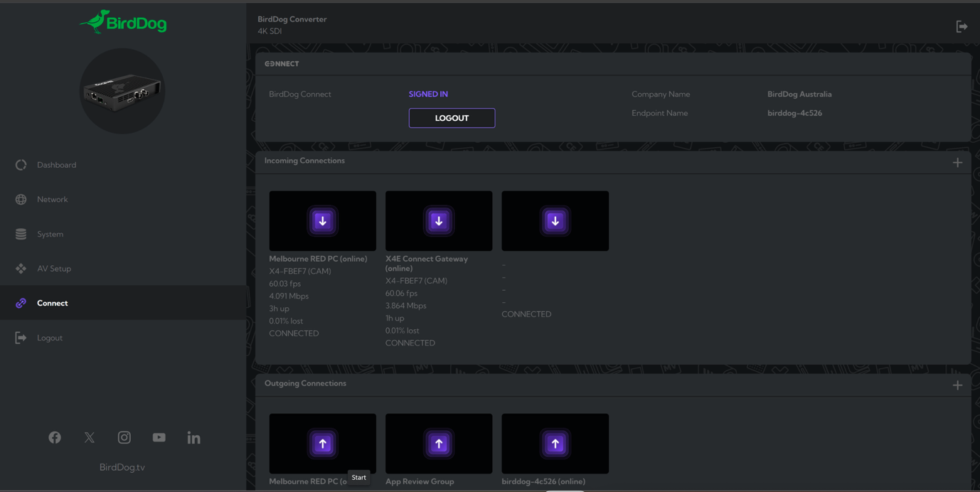This screenshot has height=492, width=980.
Task: Click the 4.091 Mbps bitrate value
Action: 289,296
